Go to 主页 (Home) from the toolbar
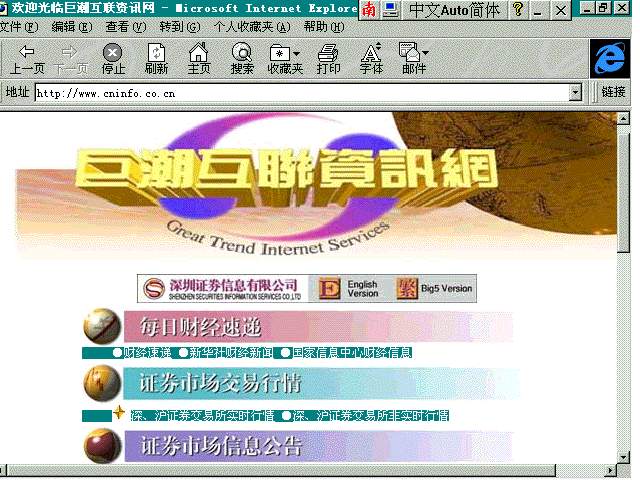640x480 pixels. pos(199,59)
